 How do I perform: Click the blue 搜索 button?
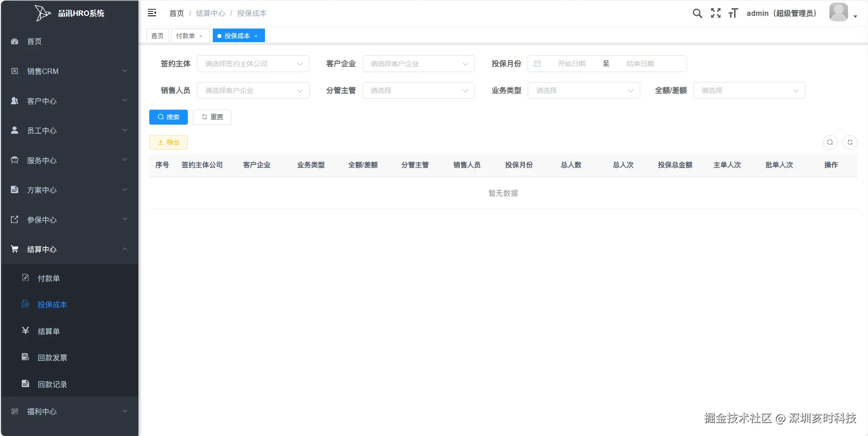168,117
